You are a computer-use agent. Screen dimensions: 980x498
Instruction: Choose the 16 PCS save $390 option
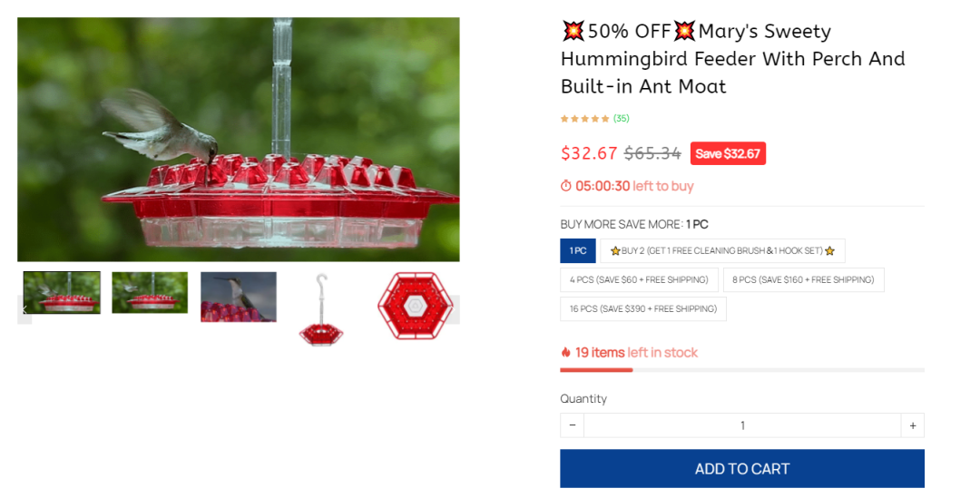(642, 309)
